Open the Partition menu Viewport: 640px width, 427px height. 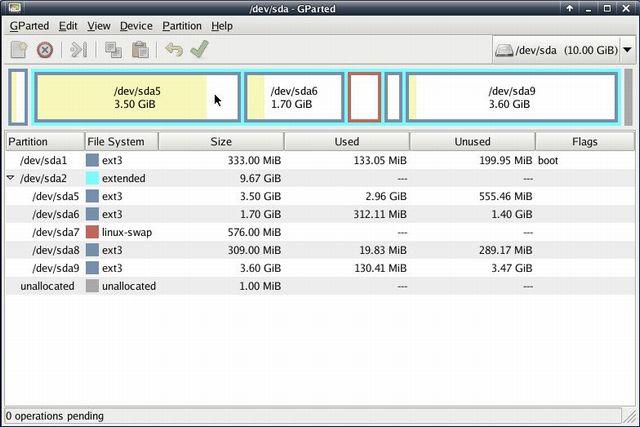pyautogui.click(x=182, y=26)
